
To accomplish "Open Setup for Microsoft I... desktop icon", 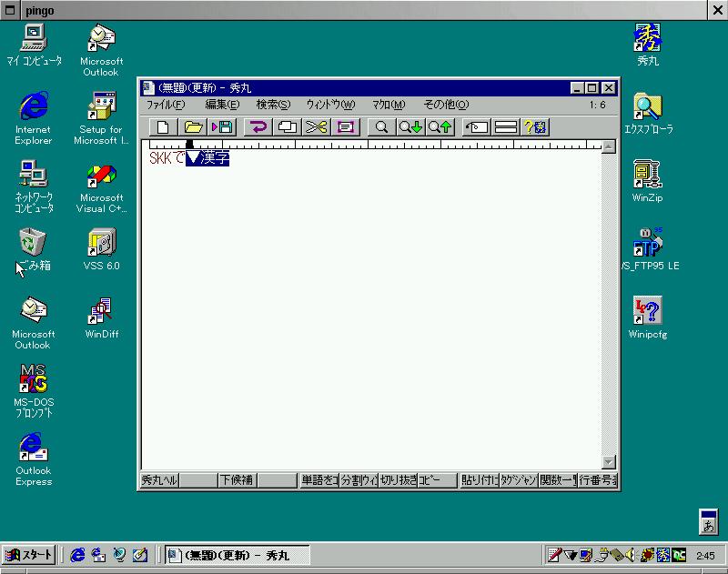I will [x=101, y=118].
